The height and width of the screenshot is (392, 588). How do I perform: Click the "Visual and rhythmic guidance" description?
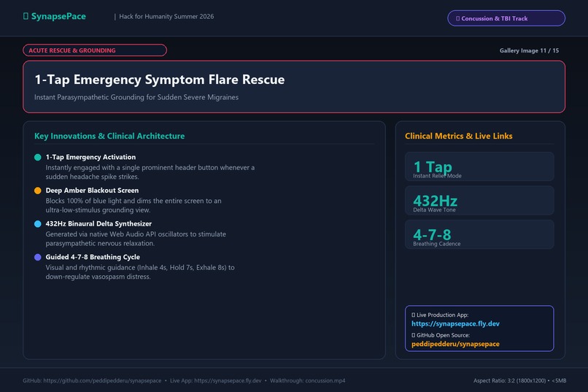(140, 272)
